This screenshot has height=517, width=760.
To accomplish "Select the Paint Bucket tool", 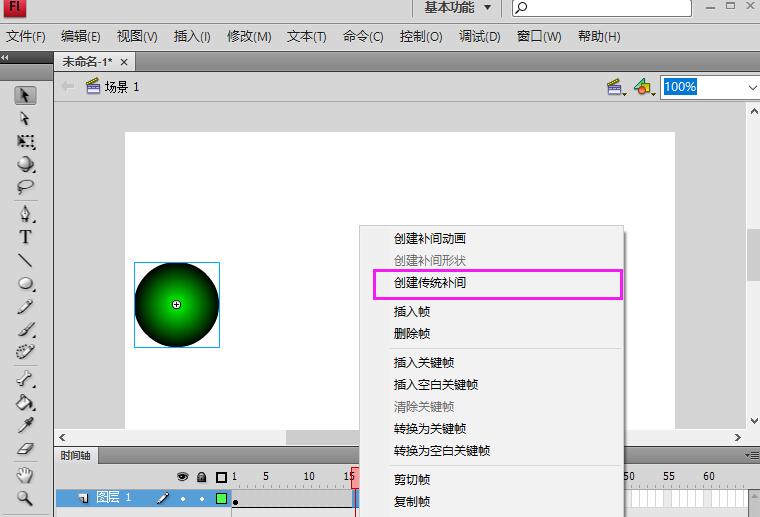I will 25,402.
